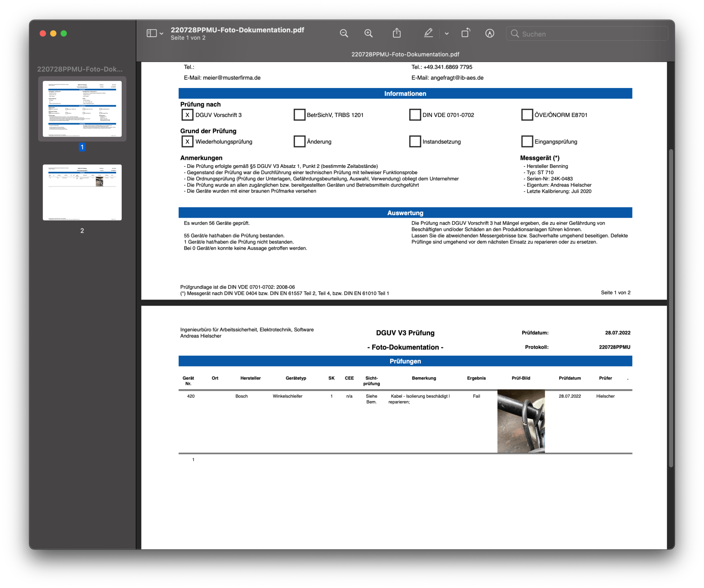
Task: Click the Suchen search field
Action: [587, 34]
